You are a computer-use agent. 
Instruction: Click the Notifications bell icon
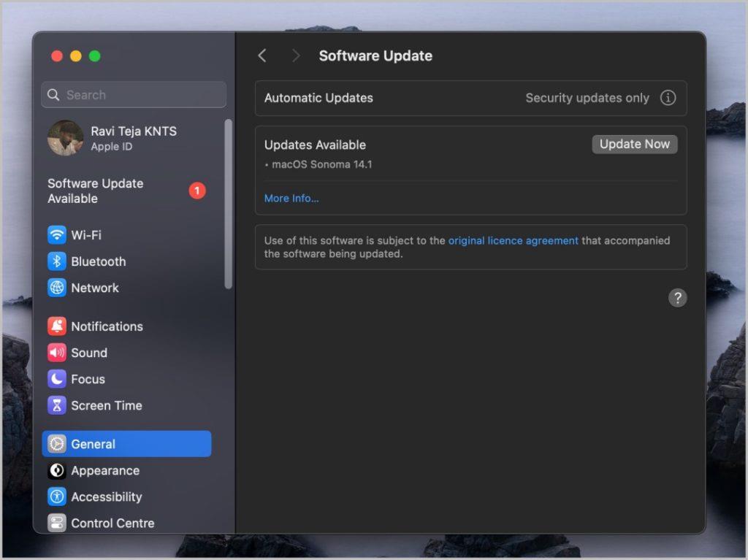[57, 326]
